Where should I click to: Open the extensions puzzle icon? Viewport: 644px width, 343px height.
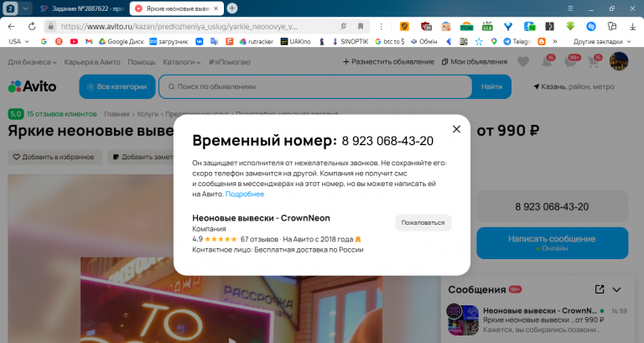point(612,26)
